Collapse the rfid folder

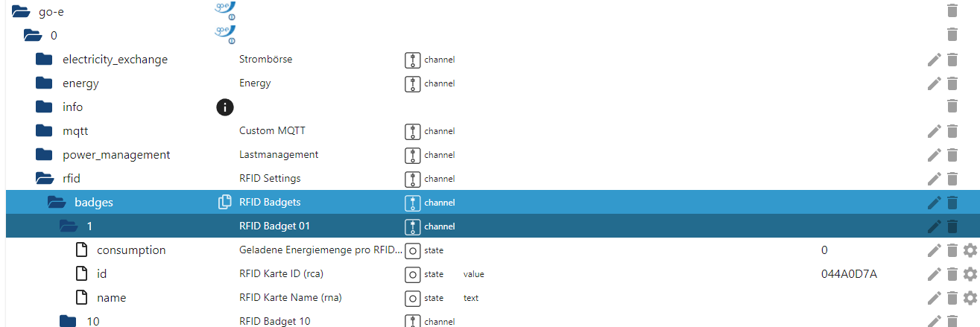tap(45, 179)
